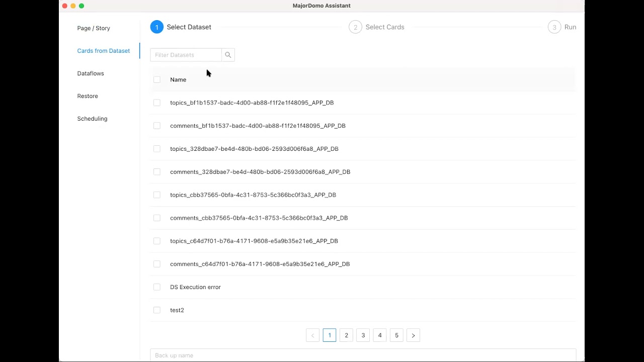Image resolution: width=644 pixels, height=362 pixels.
Task: Go to page 1
Action: coord(330,335)
